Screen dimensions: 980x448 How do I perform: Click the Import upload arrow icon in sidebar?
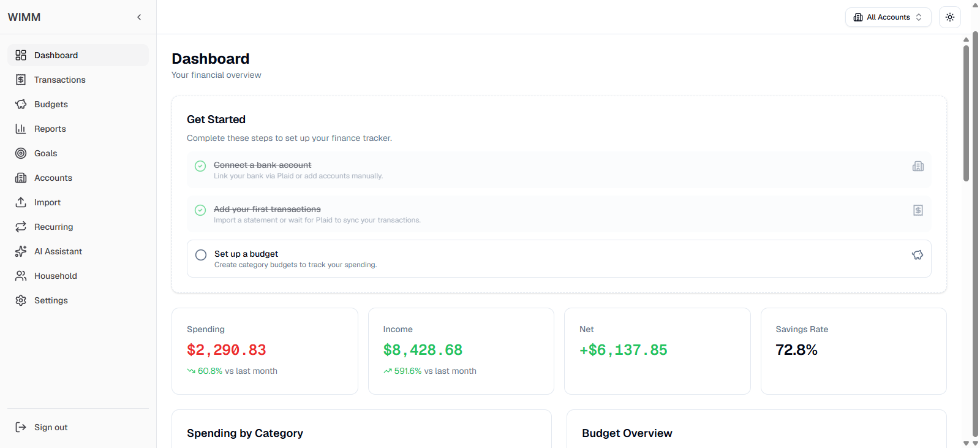(x=21, y=202)
